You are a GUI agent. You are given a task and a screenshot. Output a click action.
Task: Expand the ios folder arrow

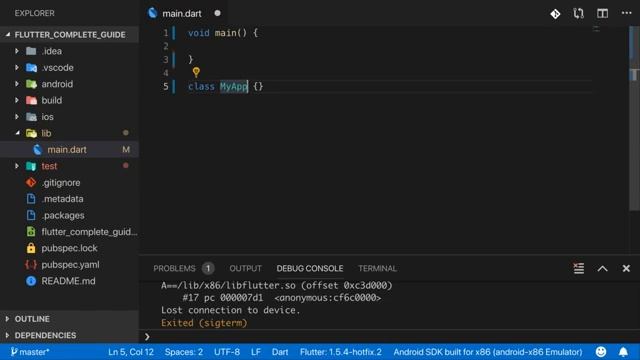coord(17,116)
